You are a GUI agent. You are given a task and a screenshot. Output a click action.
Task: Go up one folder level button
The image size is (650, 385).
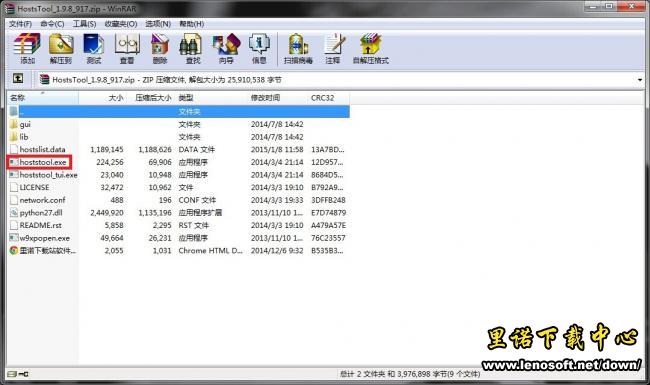pyautogui.click(x=18, y=78)
